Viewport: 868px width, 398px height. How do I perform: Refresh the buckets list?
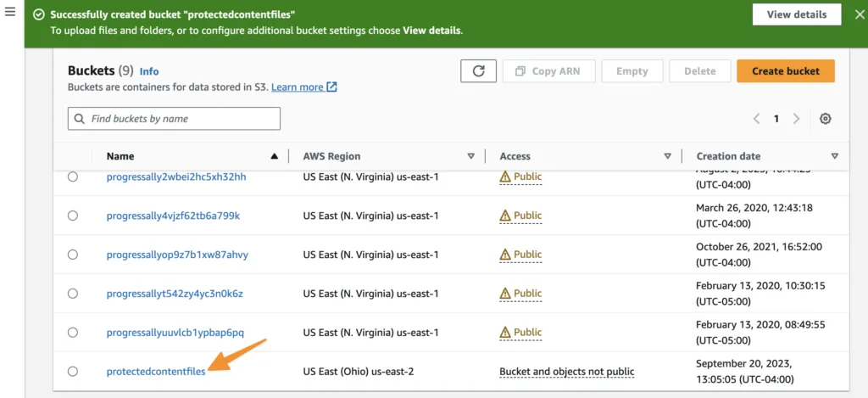click(x=478, y=71)
